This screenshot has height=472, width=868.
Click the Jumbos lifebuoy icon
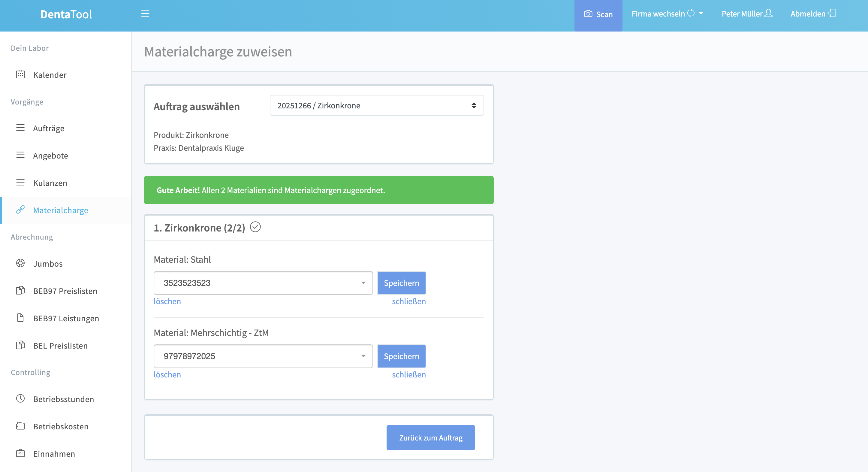tap(20, 263)
